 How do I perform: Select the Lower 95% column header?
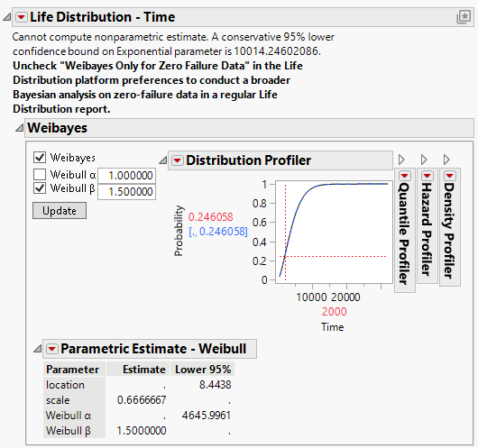[x=203, y=370]
